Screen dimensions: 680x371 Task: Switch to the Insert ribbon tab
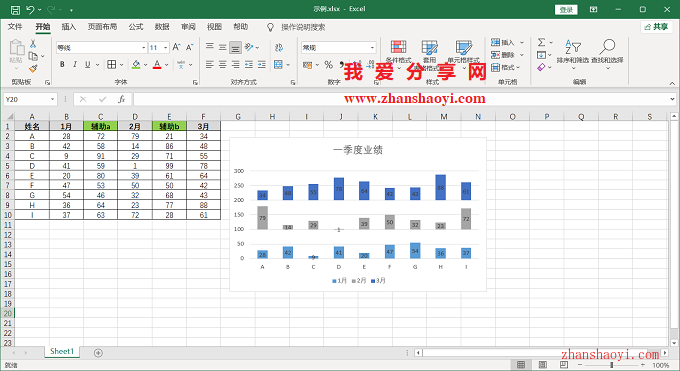pos(69,27)
